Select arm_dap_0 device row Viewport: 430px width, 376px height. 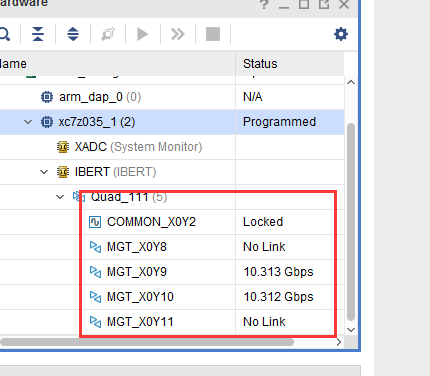point(172,97)
